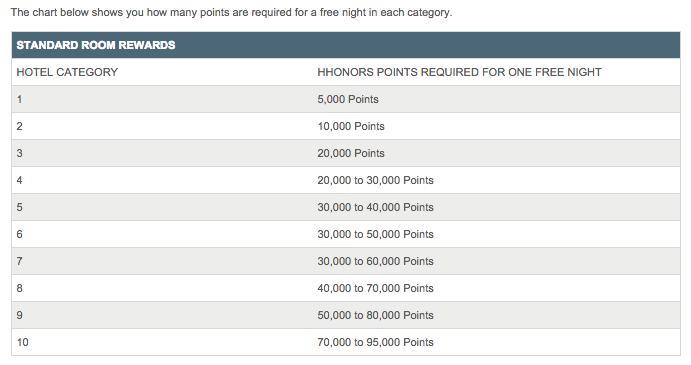Click the 20,000 to 30,000 Points cell
Viewport: 691px width, 365px height.
pos(375,180)
